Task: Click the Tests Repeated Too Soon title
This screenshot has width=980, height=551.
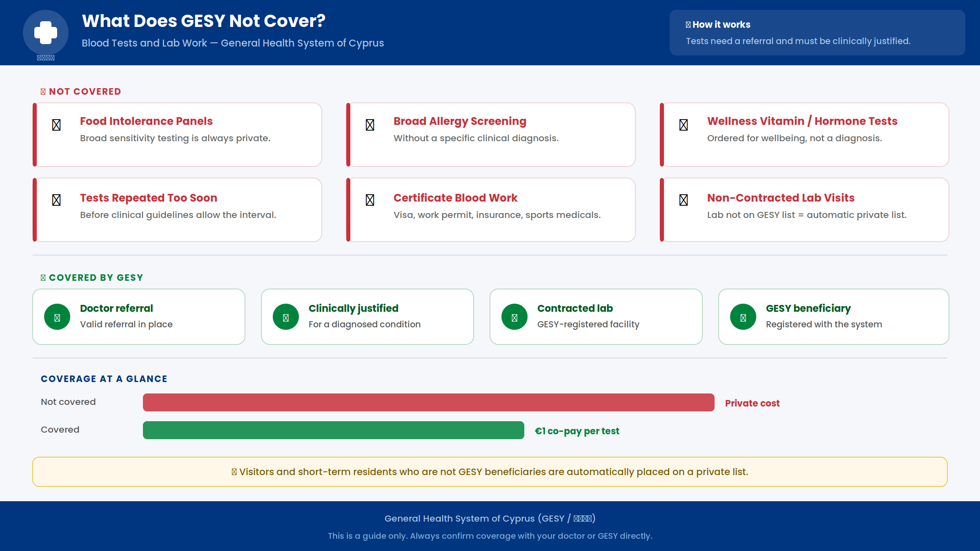Action: [x=149, y=198]
